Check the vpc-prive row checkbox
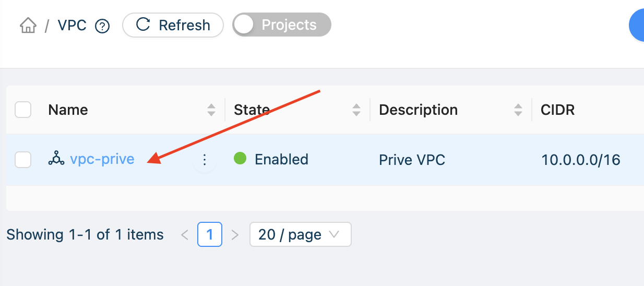Screen dimensions: 644x286 pos(23,159)
